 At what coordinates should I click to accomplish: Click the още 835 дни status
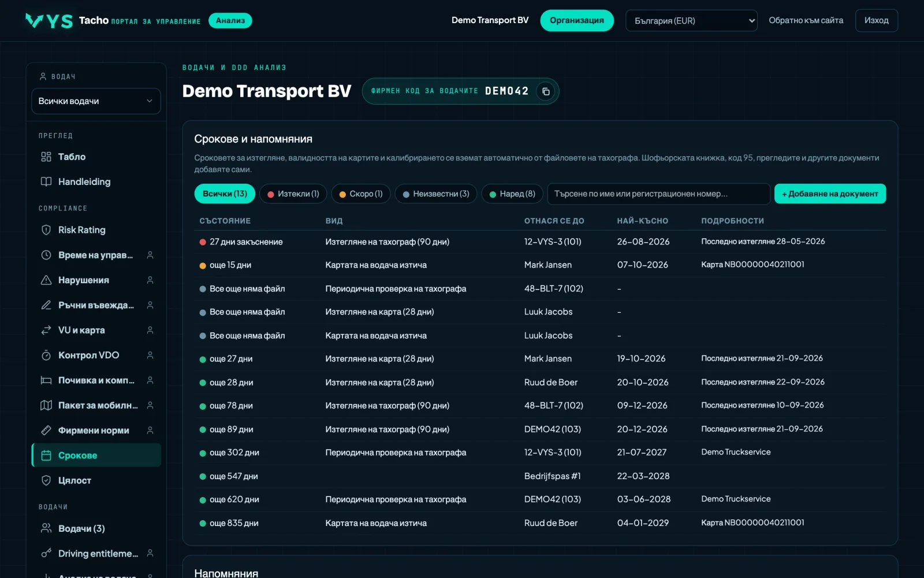229,523
